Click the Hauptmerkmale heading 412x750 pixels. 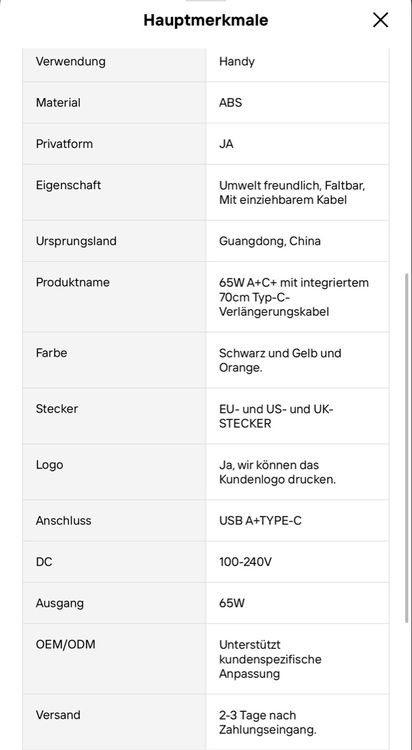(x=206, y=21)
